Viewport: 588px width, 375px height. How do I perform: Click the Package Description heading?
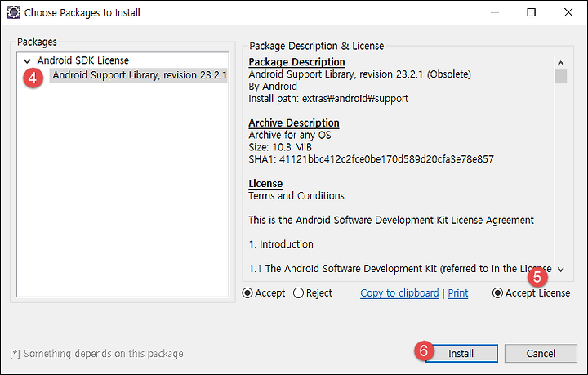pos(296,62)
